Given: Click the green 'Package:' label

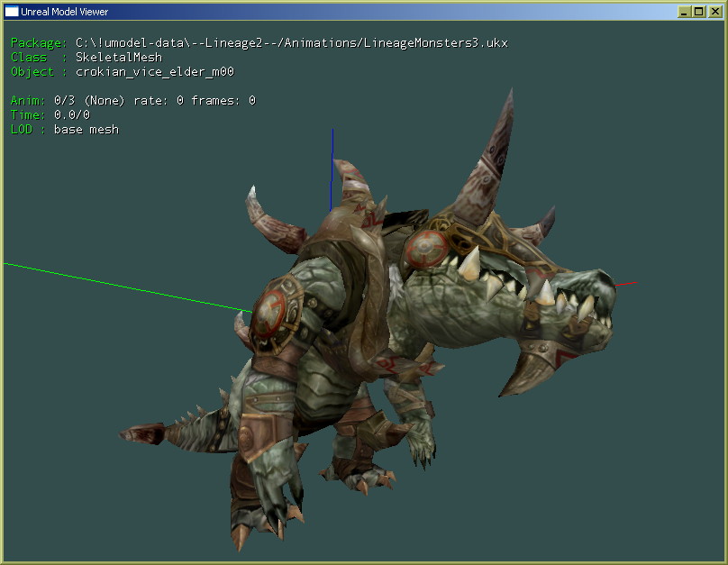Looking at the screenshot, I should [x=39, y=43].
